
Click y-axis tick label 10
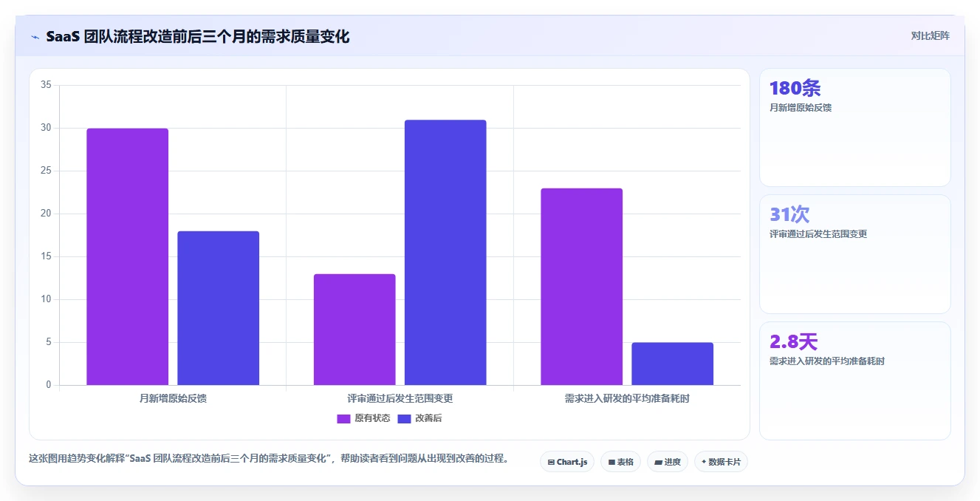click(x=46, y=299)
